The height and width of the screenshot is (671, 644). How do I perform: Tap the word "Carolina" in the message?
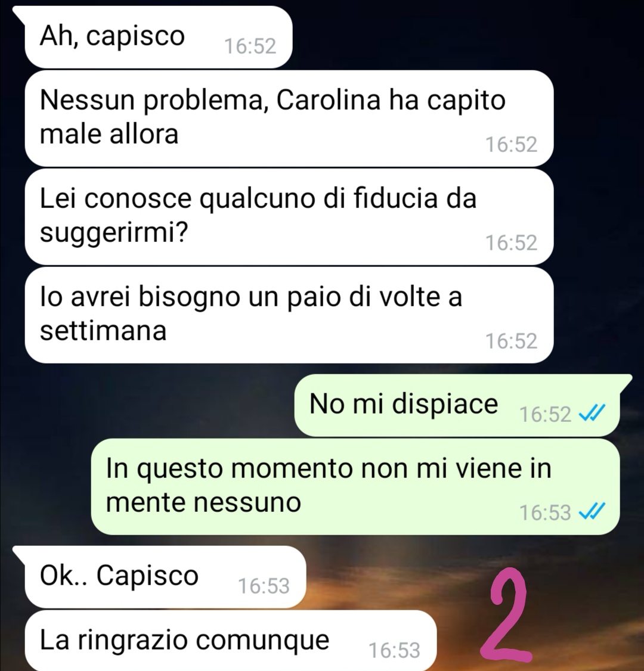pyautogui.click(x=329, y=100)
